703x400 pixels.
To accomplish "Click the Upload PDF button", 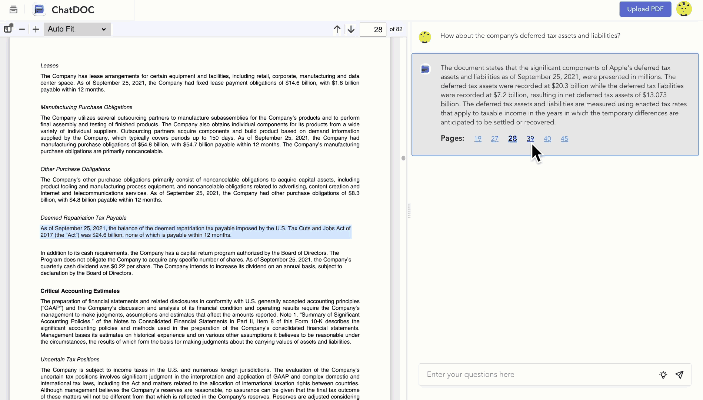I will click(x=645, y=9).
